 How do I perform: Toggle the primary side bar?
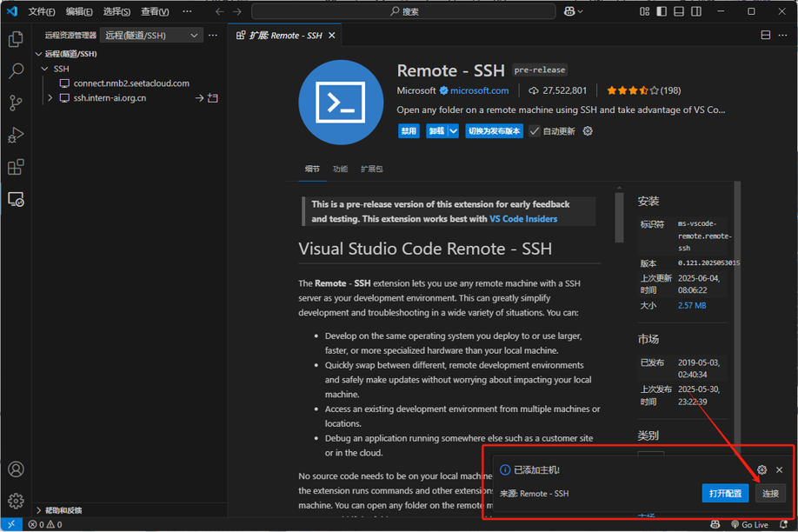pyautogui.click(x=662, y=11)
